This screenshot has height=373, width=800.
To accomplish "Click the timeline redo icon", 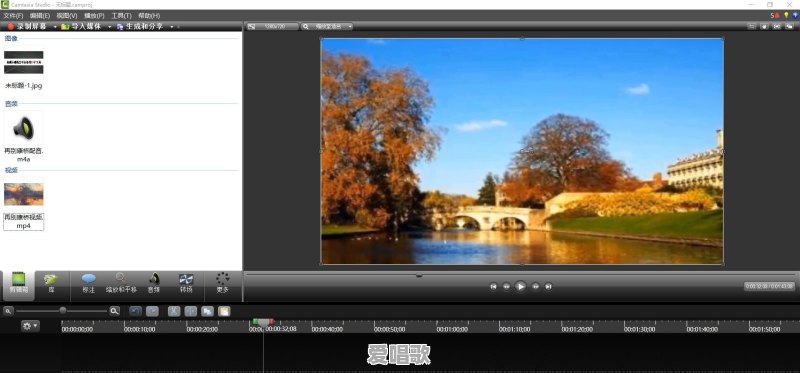I will (x=152, y=311).
